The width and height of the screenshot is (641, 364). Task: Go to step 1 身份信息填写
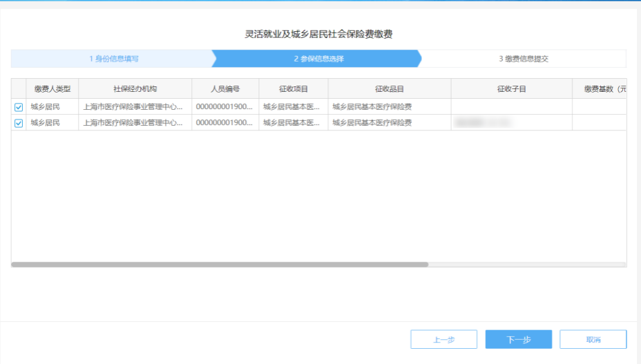(113, 59)
